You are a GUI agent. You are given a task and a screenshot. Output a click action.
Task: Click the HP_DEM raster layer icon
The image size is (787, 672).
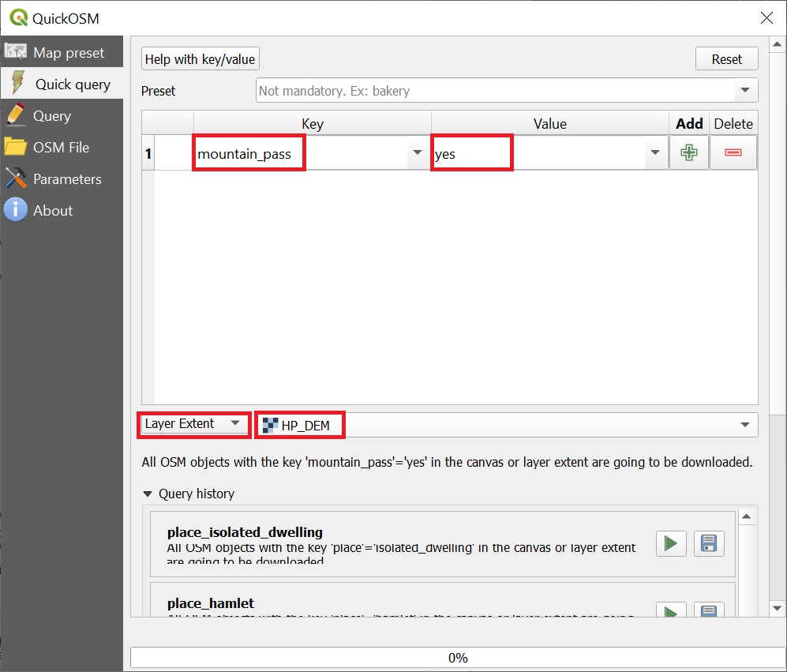(x=270, y=426)
